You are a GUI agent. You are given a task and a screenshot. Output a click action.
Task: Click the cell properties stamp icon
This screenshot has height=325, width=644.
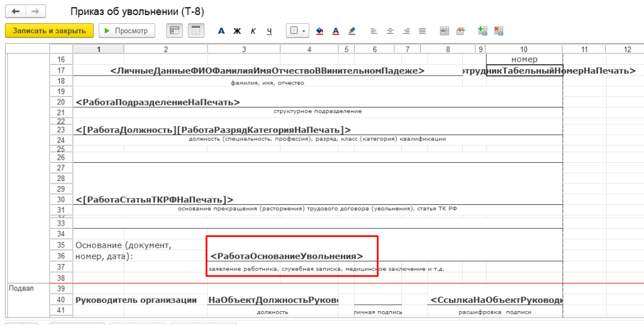pos(460,31)
